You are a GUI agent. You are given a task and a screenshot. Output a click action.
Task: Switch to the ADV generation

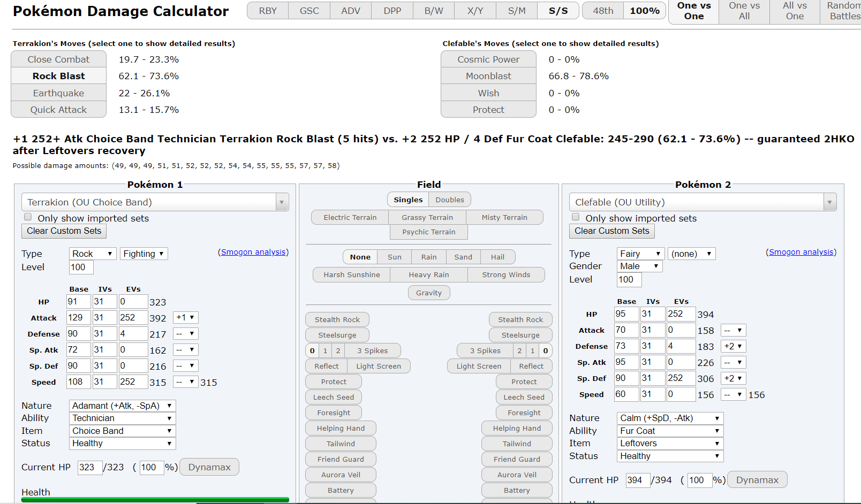pyautogui.click(x=351, y=11)
